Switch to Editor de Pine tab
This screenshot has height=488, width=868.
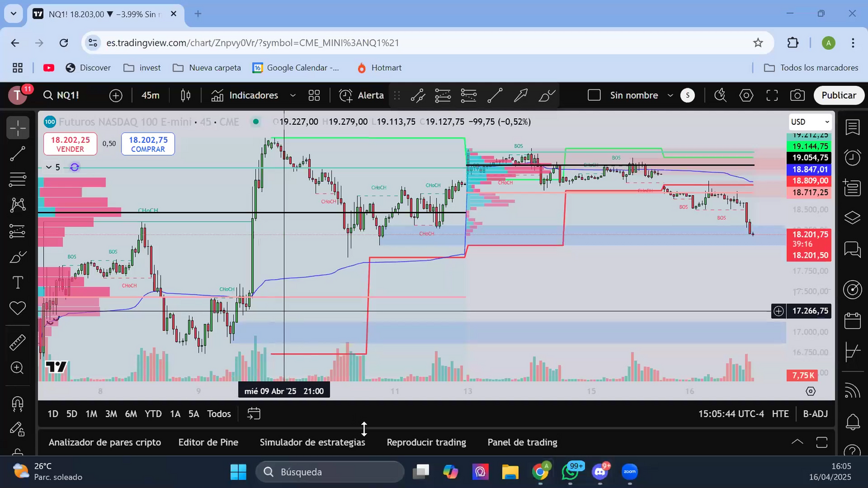click(x=208, y=442)
